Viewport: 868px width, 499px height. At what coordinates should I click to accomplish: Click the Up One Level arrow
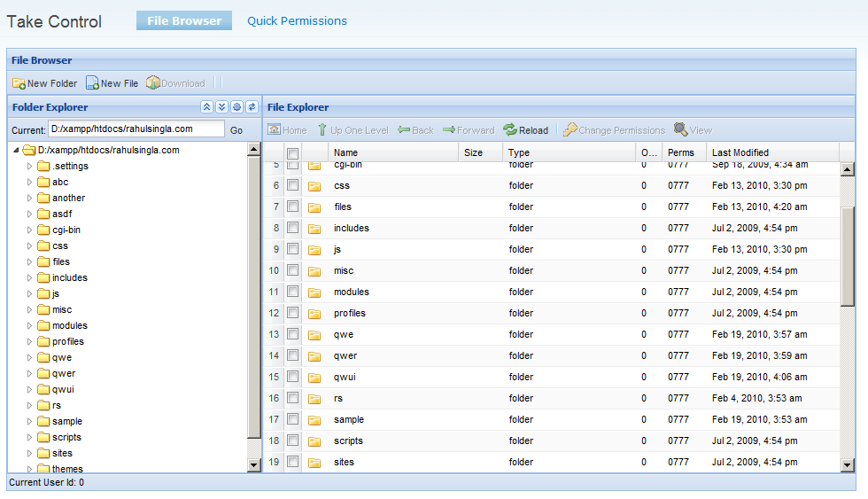point(322,130)
